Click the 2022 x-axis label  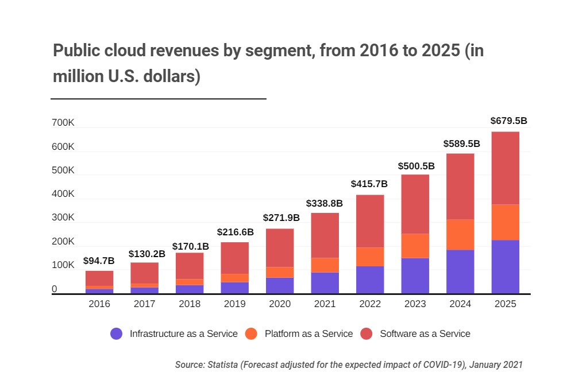pyautogui.click(x=370, y=304)
